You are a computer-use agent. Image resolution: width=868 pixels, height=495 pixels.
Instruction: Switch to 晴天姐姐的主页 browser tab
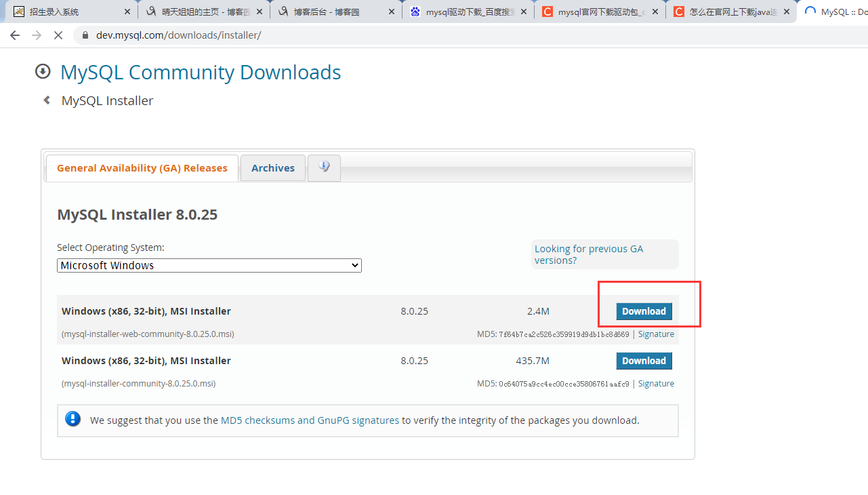point(203,12)
